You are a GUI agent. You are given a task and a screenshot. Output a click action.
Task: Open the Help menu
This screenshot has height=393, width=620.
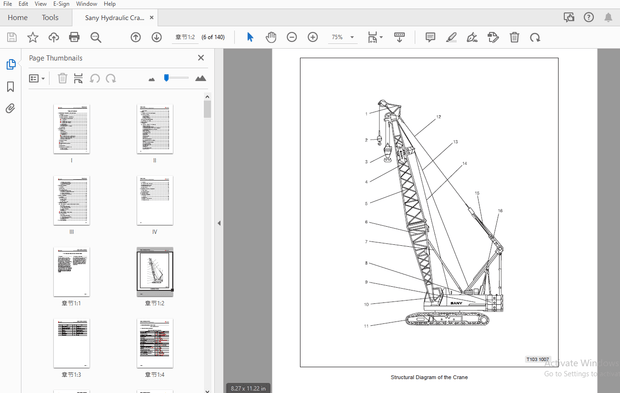(x=110, y=4)
